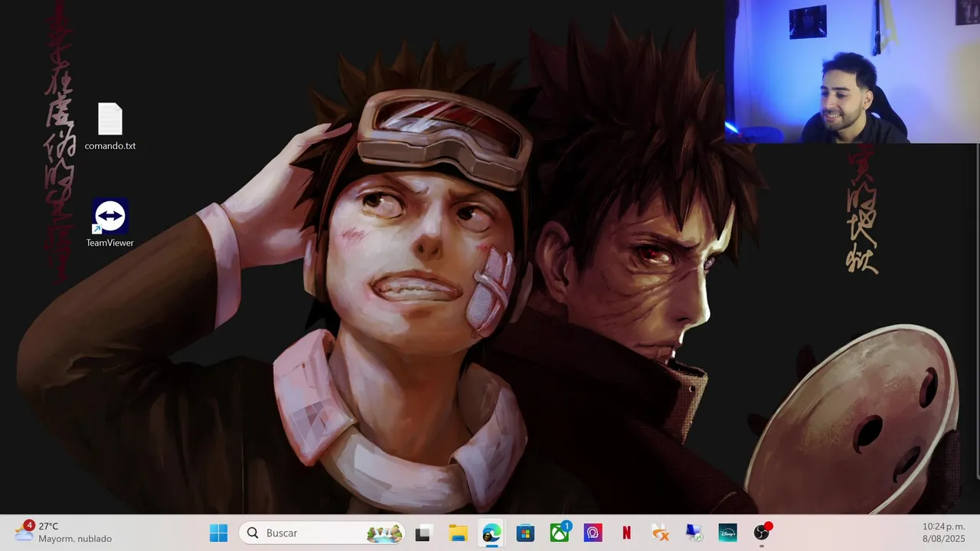Launch Disney+ from the taskbar

pyautogui.click(x=727, y=533)
